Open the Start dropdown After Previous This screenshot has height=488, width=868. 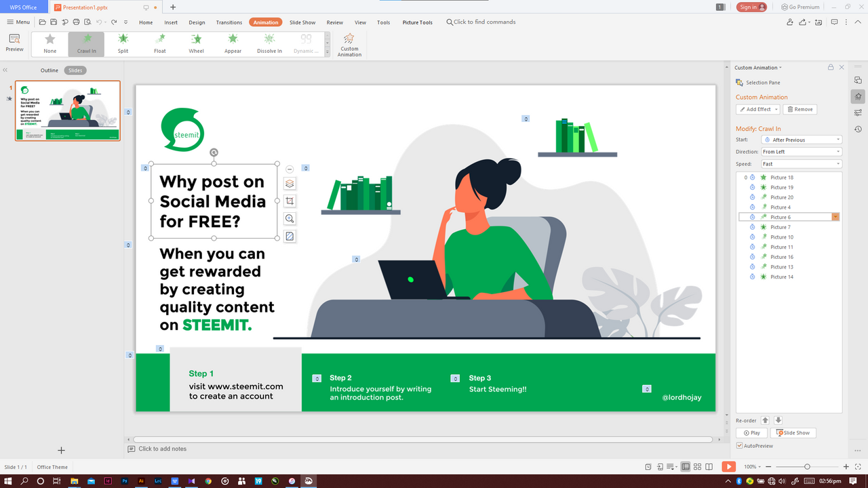[802, 140]
